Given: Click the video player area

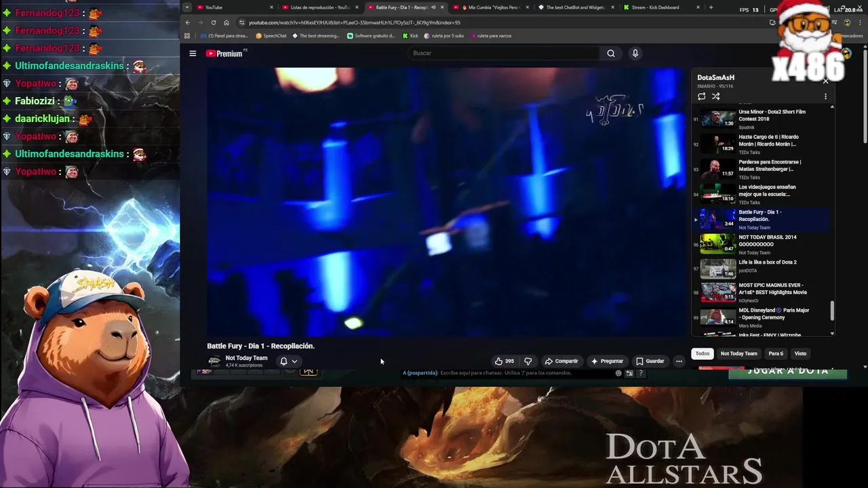Looking at the screenshot, I should (x=446, y=202).
